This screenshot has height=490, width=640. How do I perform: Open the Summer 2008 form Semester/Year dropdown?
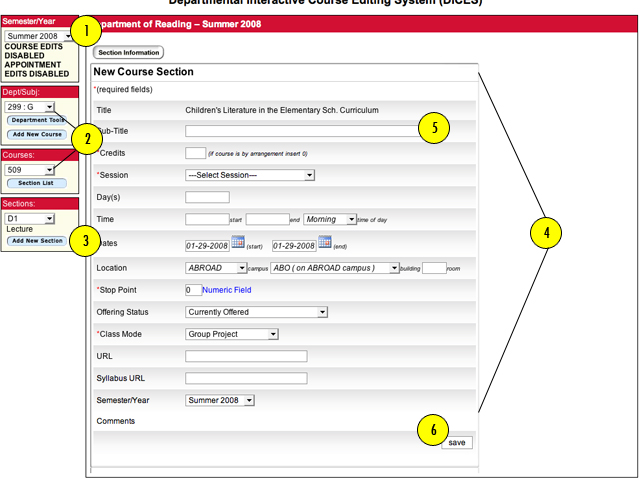point(220,400)
